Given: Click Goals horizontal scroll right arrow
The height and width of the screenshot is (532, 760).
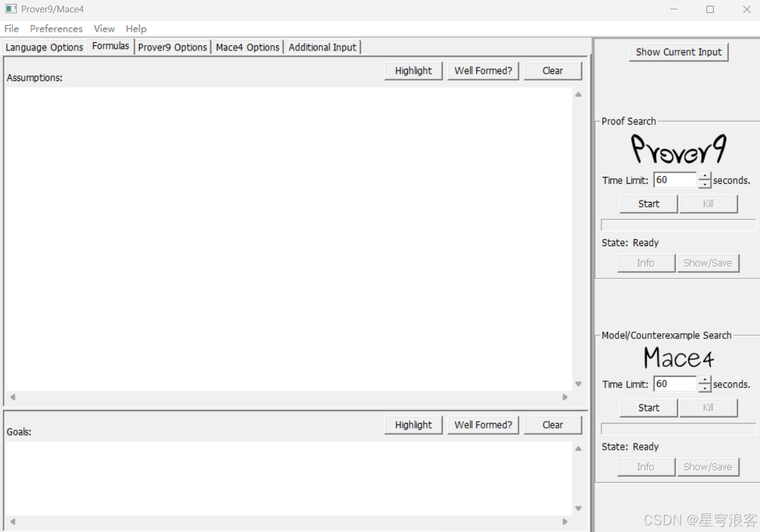Looking at the screenshot, I should point(565,522).
